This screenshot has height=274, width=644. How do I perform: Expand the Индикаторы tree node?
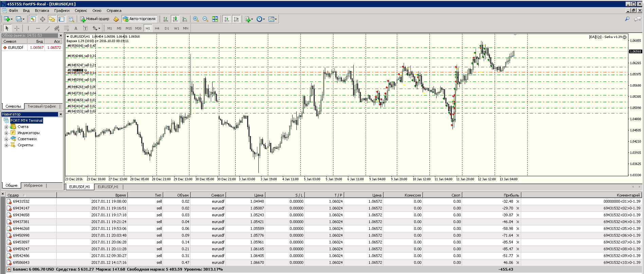6,133
